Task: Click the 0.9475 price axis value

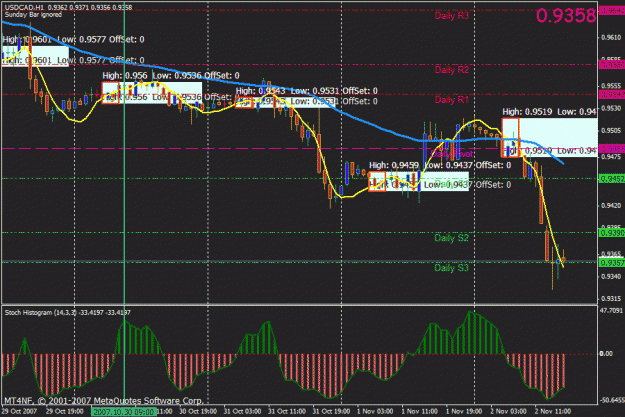Action: 611,157
